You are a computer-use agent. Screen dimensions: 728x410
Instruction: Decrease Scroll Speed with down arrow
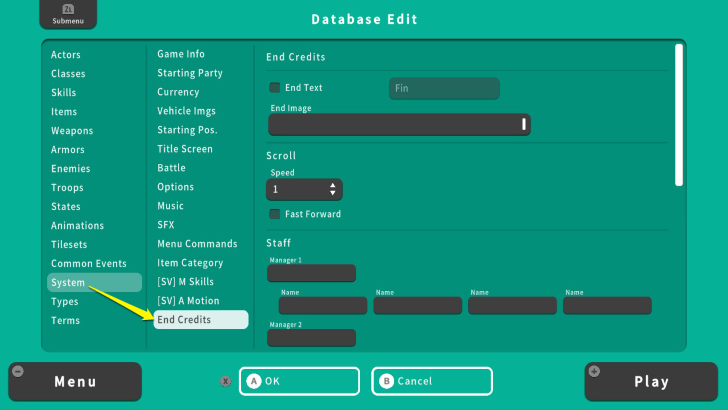tap(332, 193)
